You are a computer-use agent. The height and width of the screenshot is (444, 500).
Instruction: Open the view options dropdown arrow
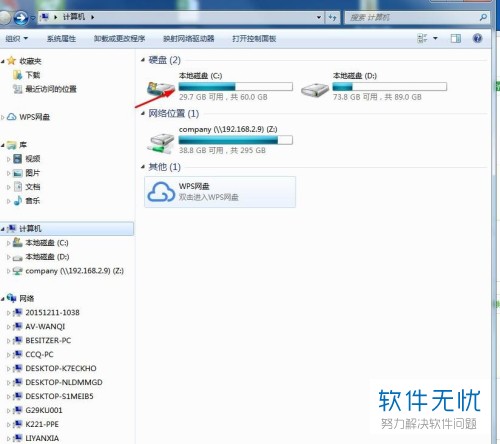pos(435,38)
